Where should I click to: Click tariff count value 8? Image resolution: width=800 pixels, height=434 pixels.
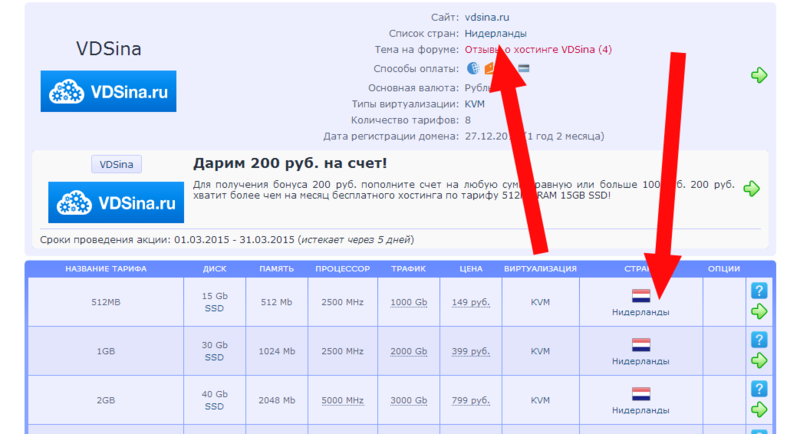click(468, 120)
